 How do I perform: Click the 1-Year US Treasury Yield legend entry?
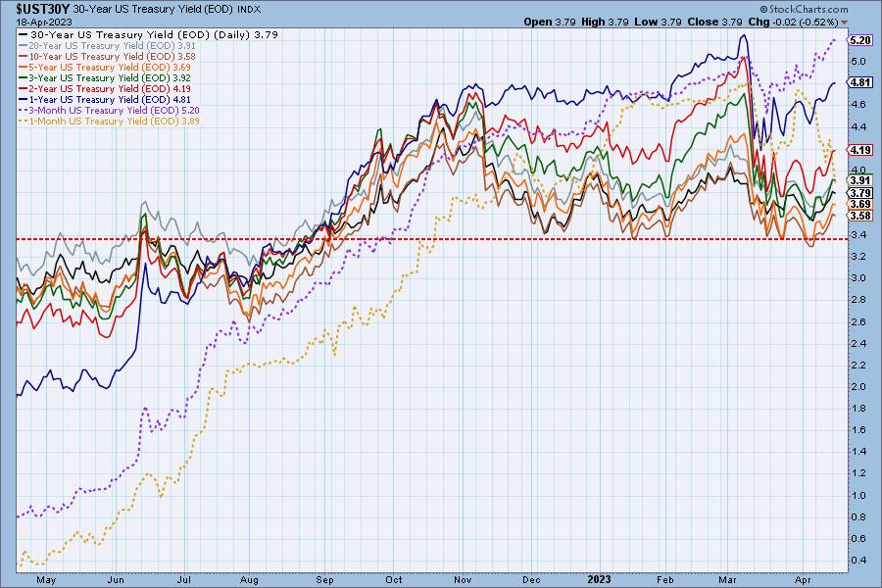[x=105, y=99]
